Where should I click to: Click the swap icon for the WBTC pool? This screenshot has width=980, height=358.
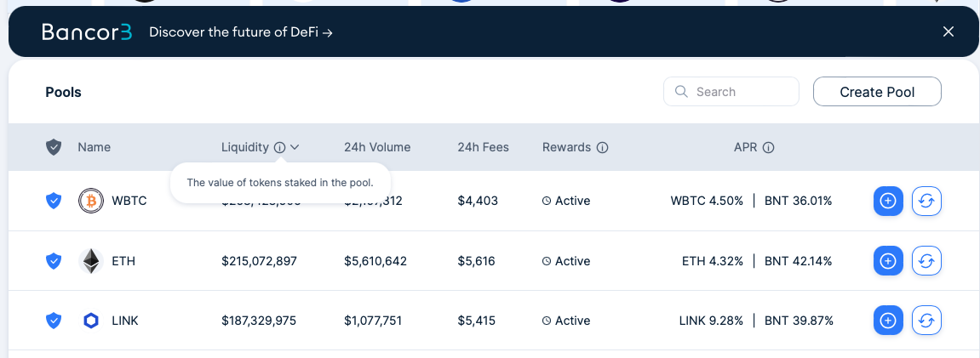[927, 201]
